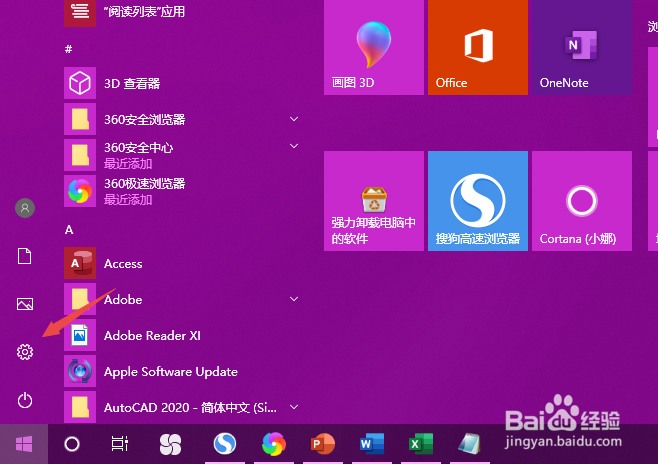Open the 360安全浏览器 folder entry
Screen dimensions: 658x464
183,119
